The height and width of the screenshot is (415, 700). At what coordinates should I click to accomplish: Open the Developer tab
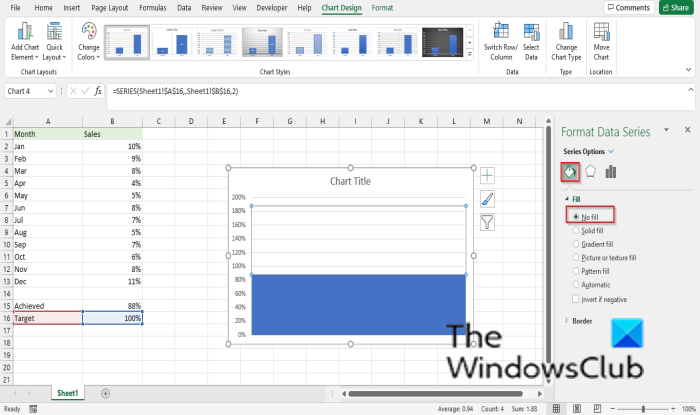(271, 8)
